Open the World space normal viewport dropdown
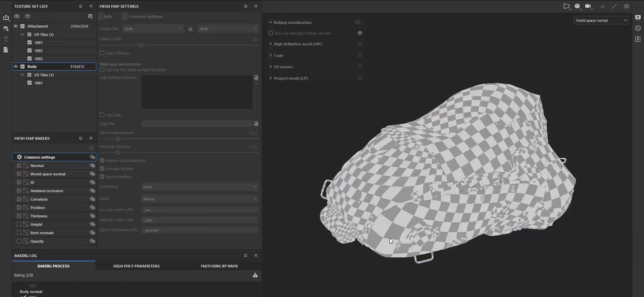The height and width of the screenshot is (297, 644). (601, 20)
